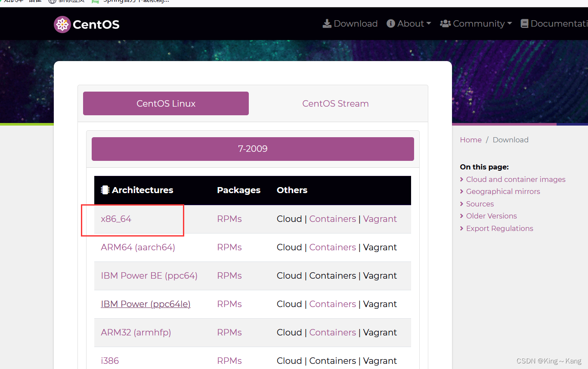Image resolution: width=588 pixels, height=369 pixels.
Task: Open the ARM32 (armhfp) link
Action: [x=136, y=332]
